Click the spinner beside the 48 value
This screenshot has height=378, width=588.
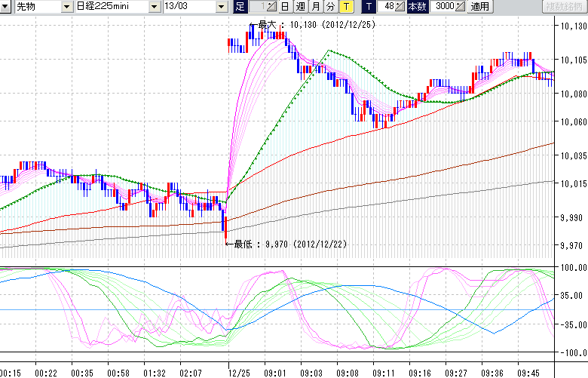(x=400, y=6)
